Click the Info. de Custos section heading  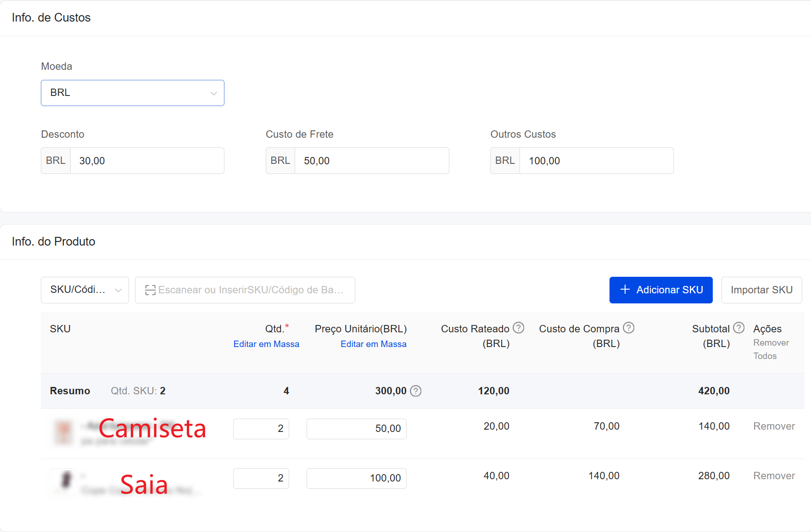click(51, 18)
